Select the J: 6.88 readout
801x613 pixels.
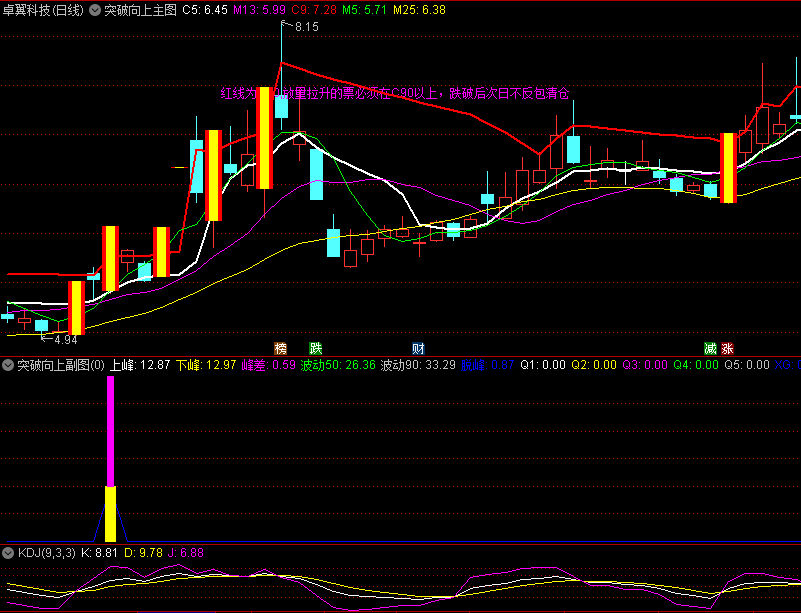point(186,553)
